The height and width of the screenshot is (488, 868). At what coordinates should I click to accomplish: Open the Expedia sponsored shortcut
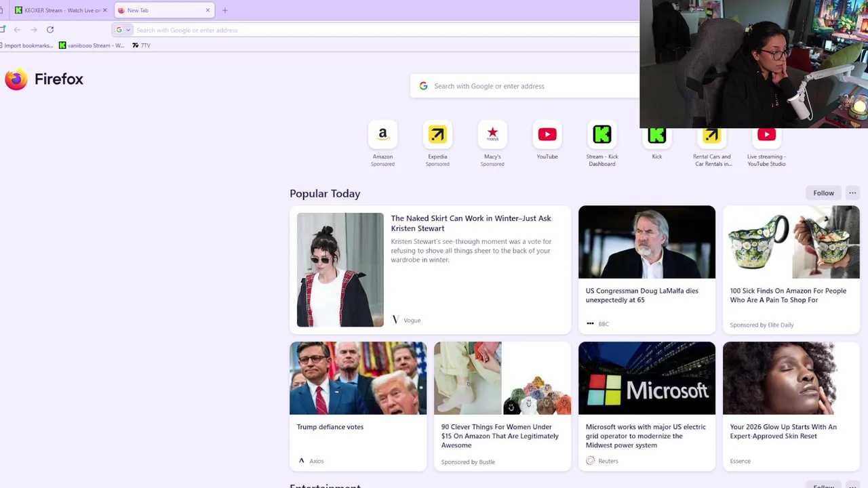tap(437, 144)
